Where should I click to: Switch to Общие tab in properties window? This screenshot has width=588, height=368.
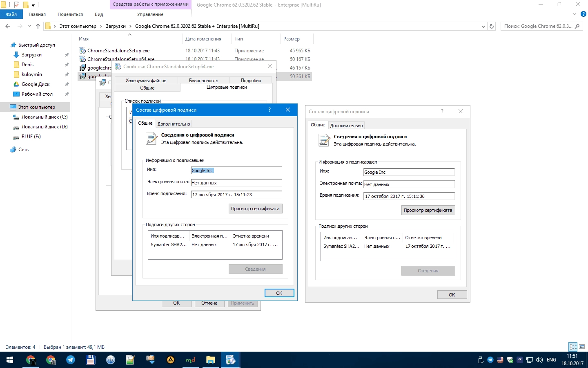[147, 88]
